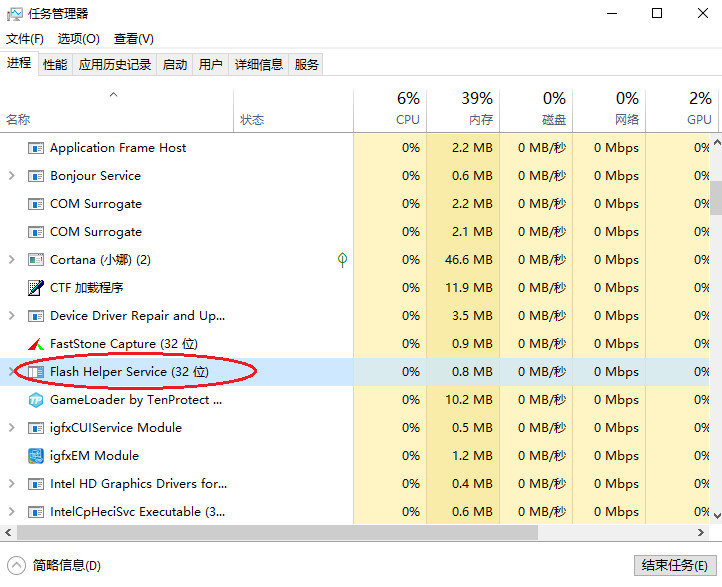Sort by the GPU column header

pos(681,110)
